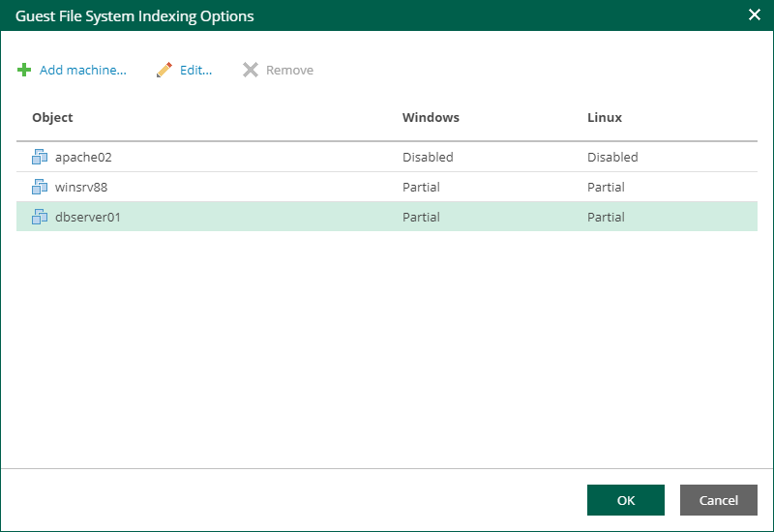Confirm with the OK button
The width and height of the screenshot is (774, 532).
coord(625,500)
